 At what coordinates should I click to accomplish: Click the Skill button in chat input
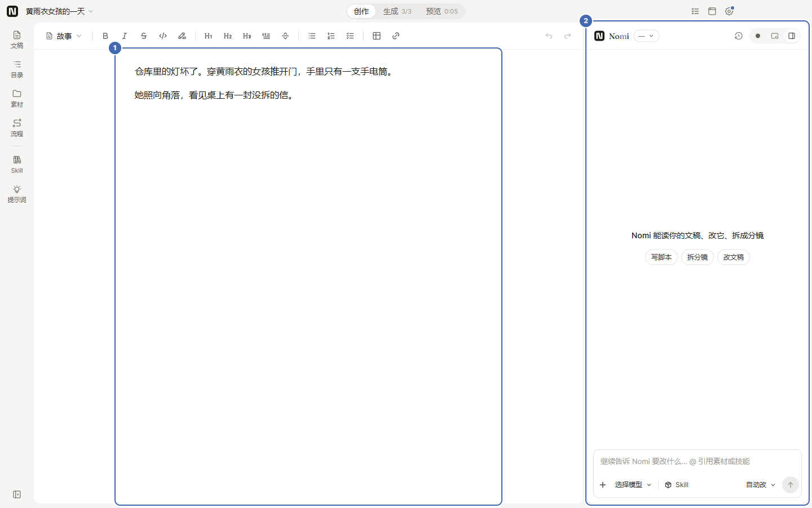(677, 485)
